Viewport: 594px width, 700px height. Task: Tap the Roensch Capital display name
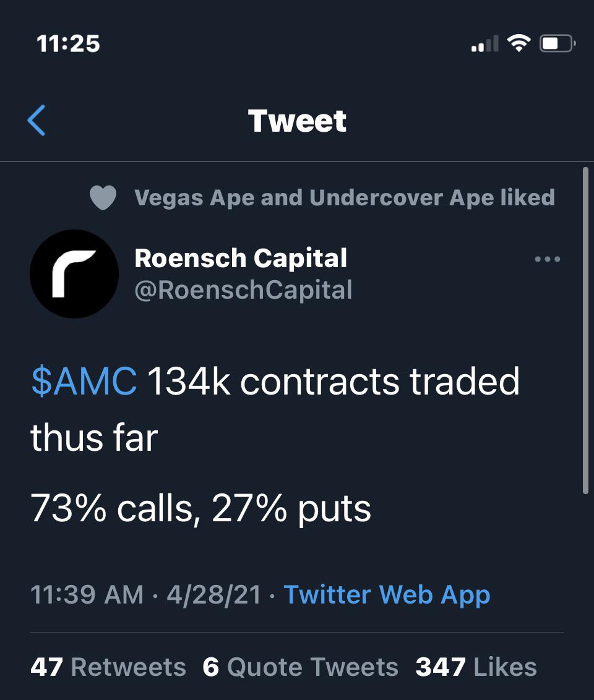tap(241, 258)
